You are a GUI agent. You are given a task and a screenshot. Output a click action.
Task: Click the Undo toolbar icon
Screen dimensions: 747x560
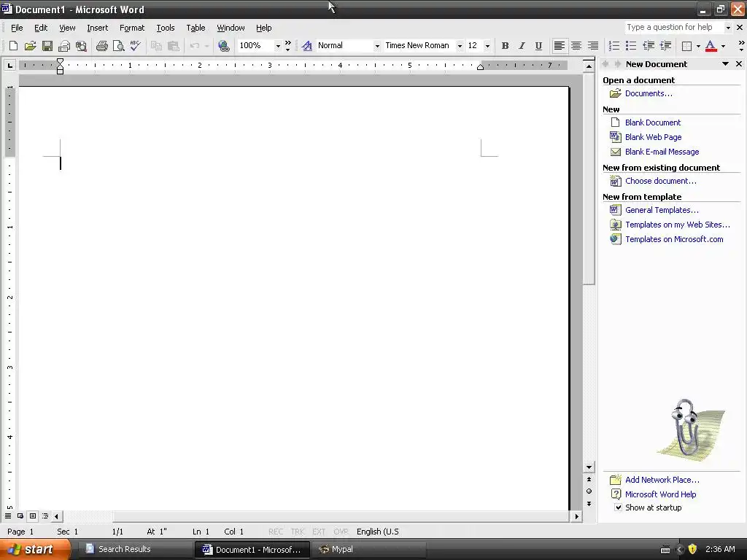pyautogui.click(x=194, y=46)
